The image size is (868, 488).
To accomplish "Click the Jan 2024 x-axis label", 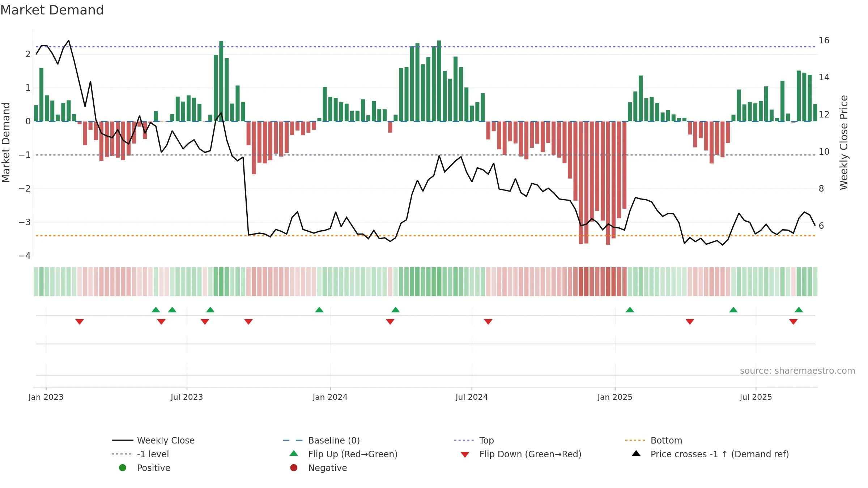I will (x=330, y=397).
